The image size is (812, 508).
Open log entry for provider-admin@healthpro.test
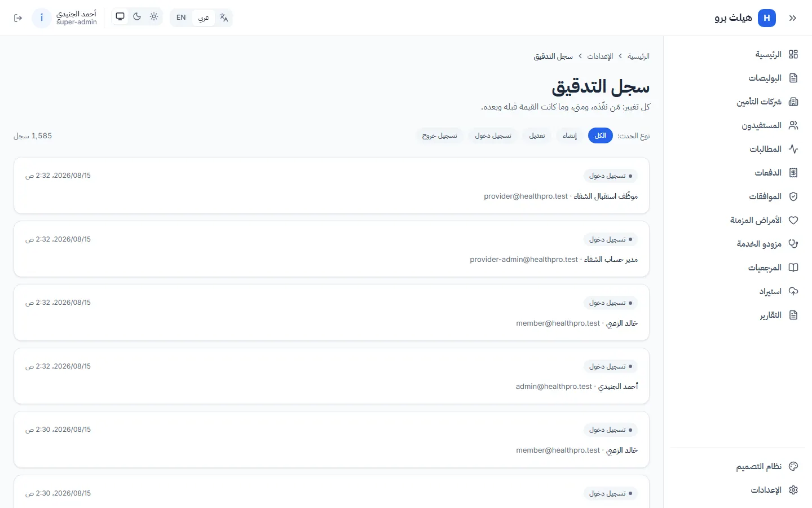coord(332,249)
